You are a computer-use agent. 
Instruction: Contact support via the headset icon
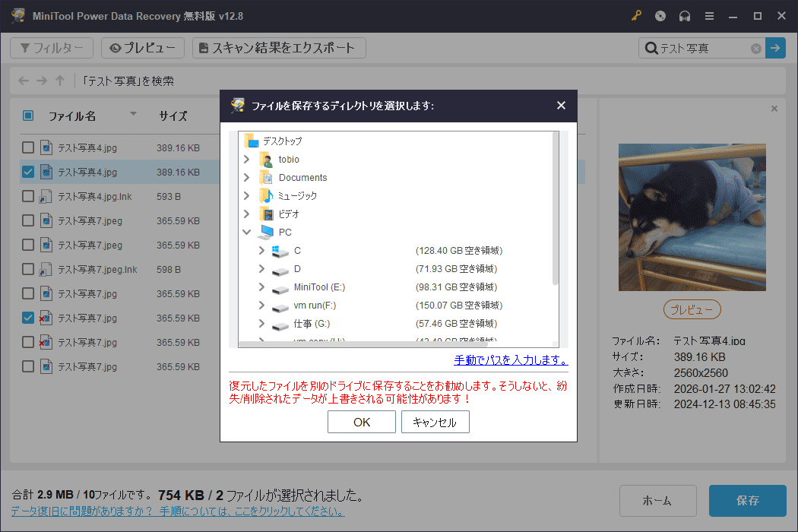[684, 15]
